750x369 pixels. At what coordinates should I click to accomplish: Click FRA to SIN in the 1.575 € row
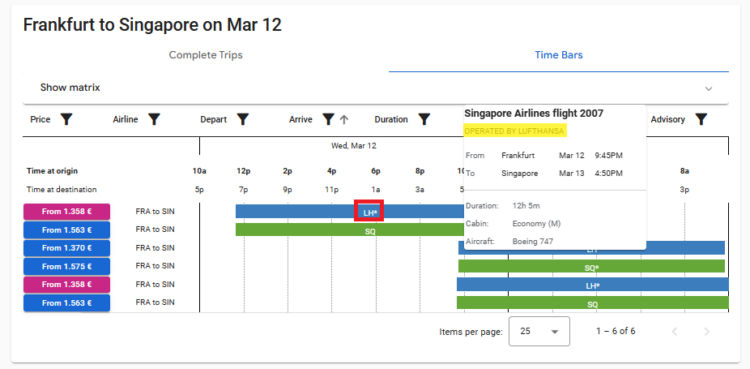(x=155, y=266)
